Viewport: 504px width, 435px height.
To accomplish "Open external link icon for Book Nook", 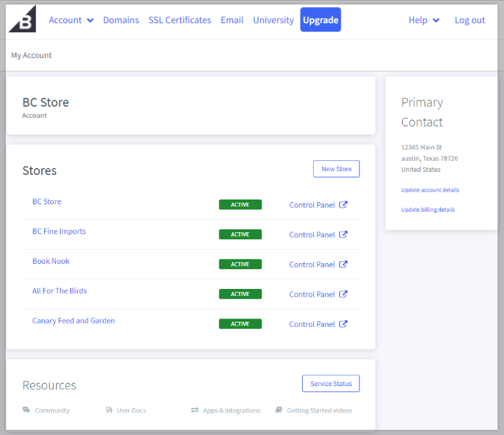I will pyautogui.click(x=343, y=264).
